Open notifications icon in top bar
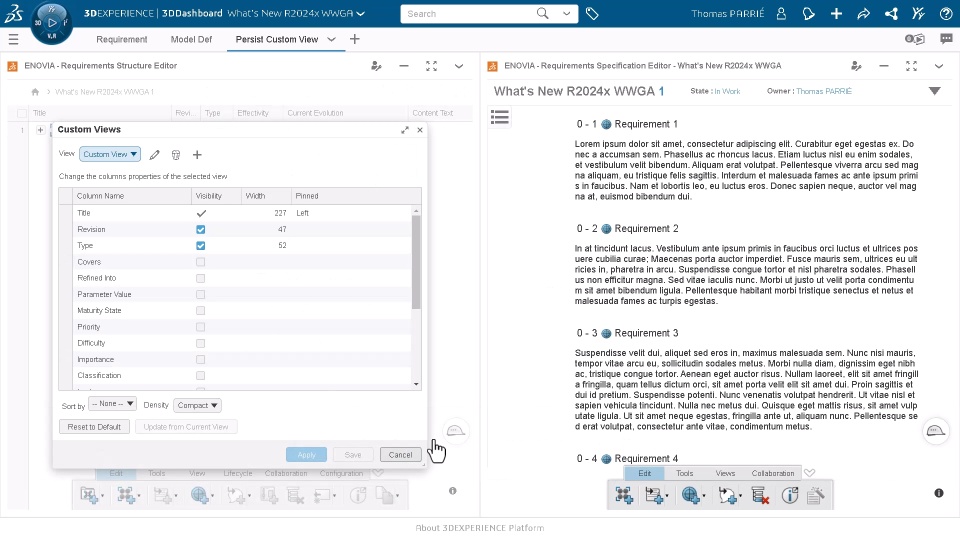960x540 pixels. tap(809, 13)
